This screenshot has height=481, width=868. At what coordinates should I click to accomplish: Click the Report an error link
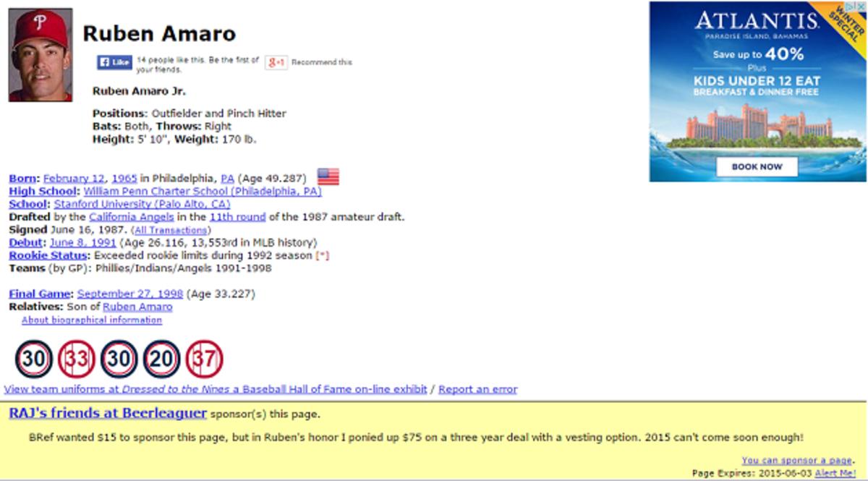477,389
